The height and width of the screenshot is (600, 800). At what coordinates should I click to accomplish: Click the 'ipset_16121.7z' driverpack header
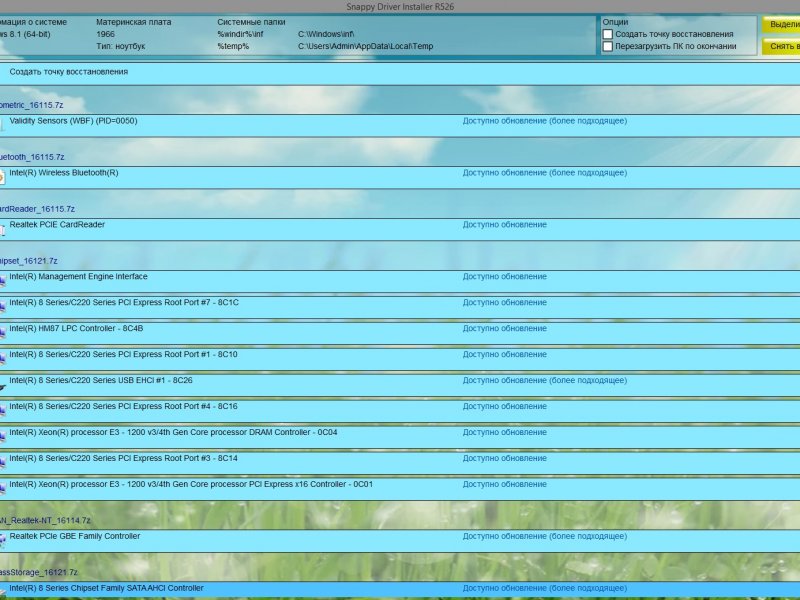29,261
